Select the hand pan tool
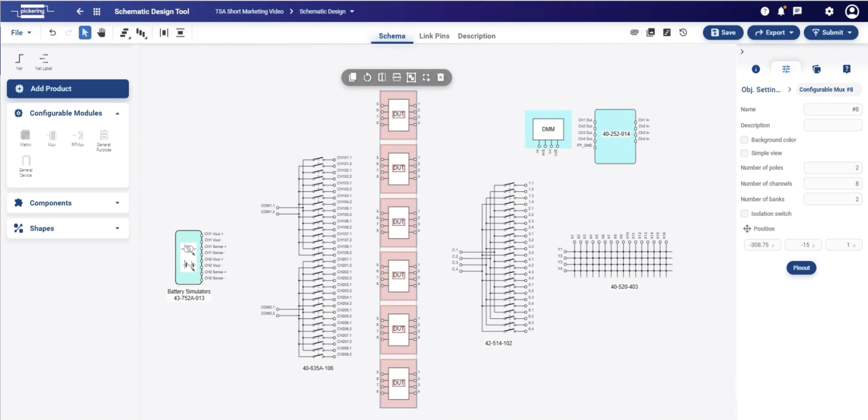Screen dimensions: 868x420 tap(101, 33)
